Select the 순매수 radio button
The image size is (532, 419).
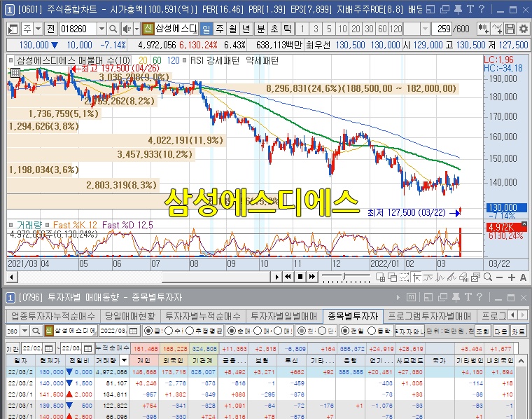click(231, 331)
